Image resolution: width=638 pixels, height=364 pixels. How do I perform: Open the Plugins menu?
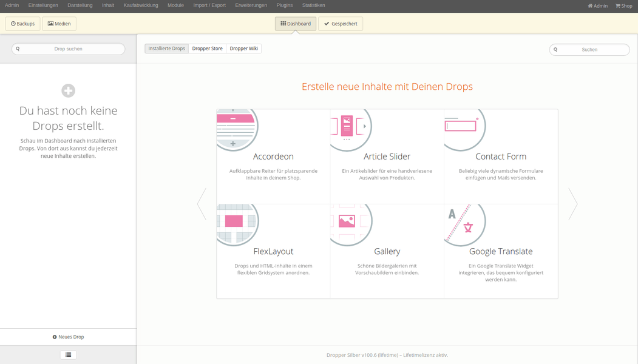click(x=285, y=5)
